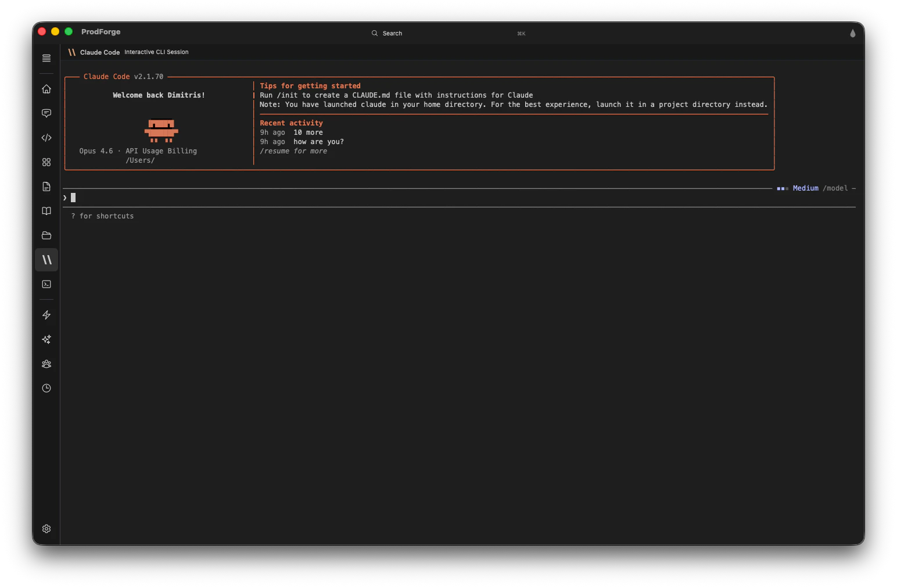The height and width of the screenshot is (588, 897).
Task: Click the water drop status icon
Action: [852, 33]
